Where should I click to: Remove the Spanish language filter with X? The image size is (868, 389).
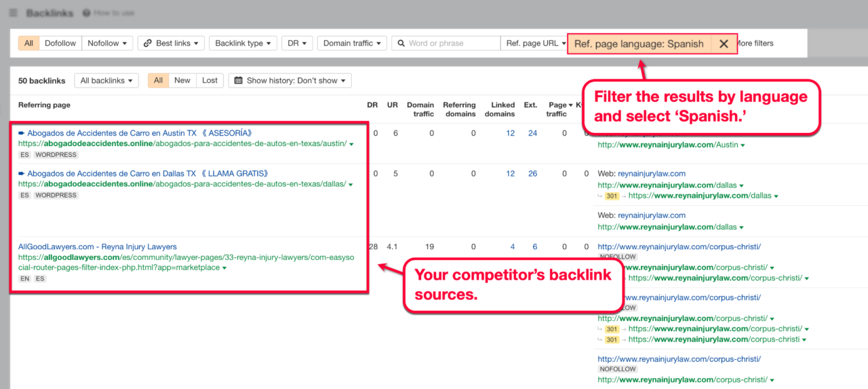(x=724, y=43)
